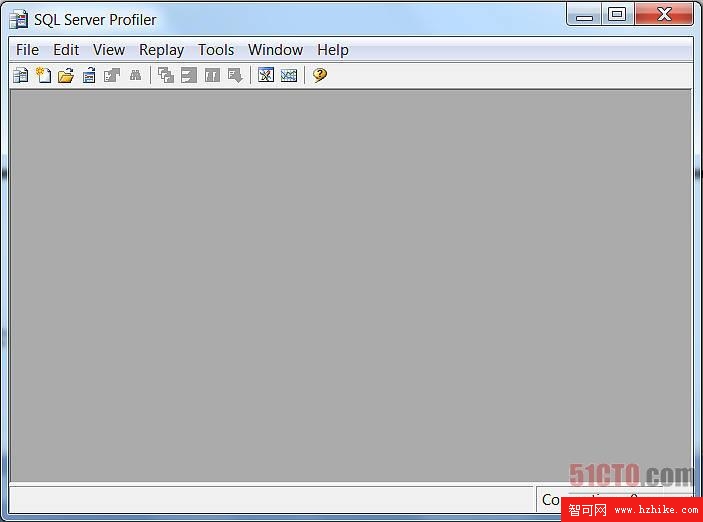Click the overlapping-windows toolbar icon
Viewport: 703px width, 522px height.
(166, 75)
